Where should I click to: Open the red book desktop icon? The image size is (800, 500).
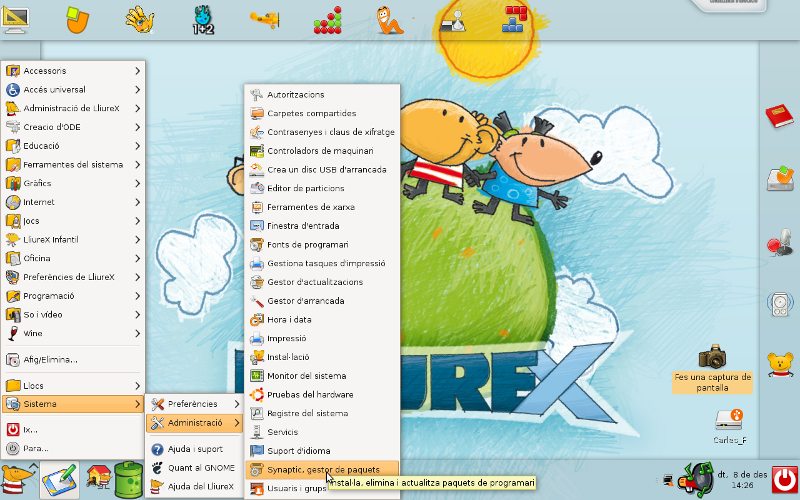pyautogui.click(x=780, y=116)
